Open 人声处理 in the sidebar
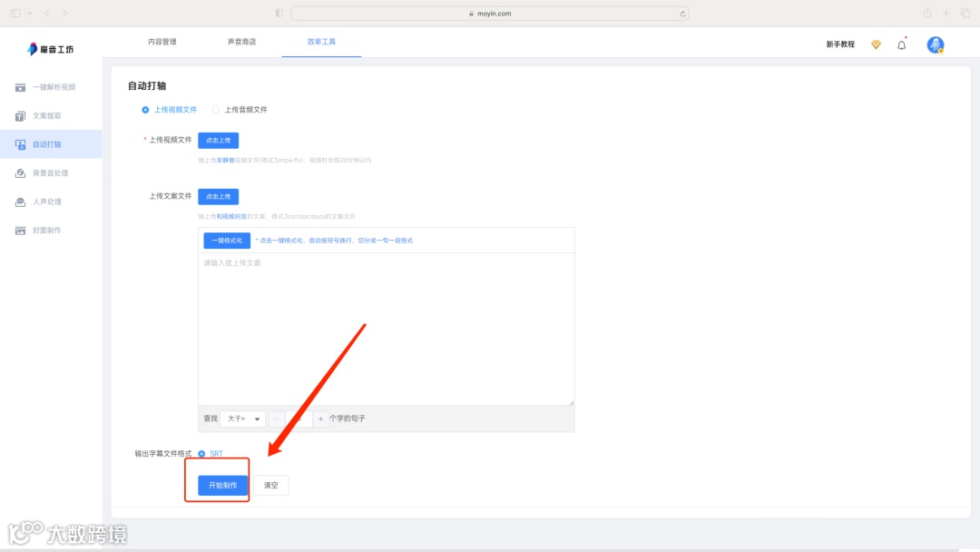 [x=47, y=202]
